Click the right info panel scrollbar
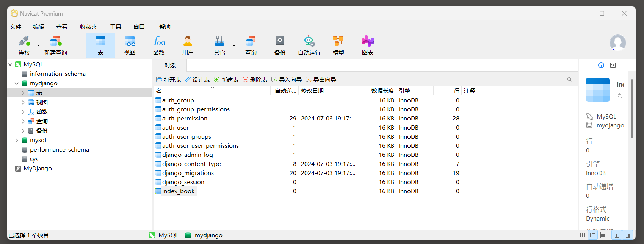Image resolution: width=644 pixels, height=244 pixels. (632, 109)
